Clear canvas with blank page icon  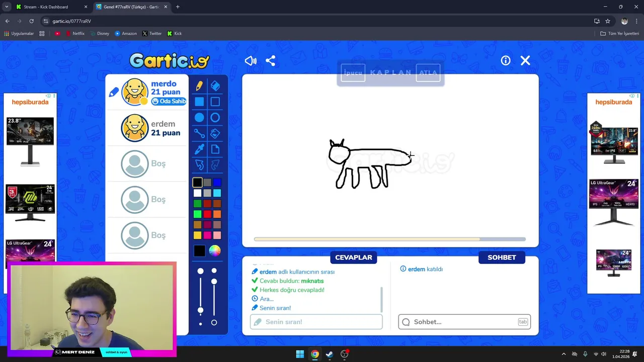click(215, 149)
